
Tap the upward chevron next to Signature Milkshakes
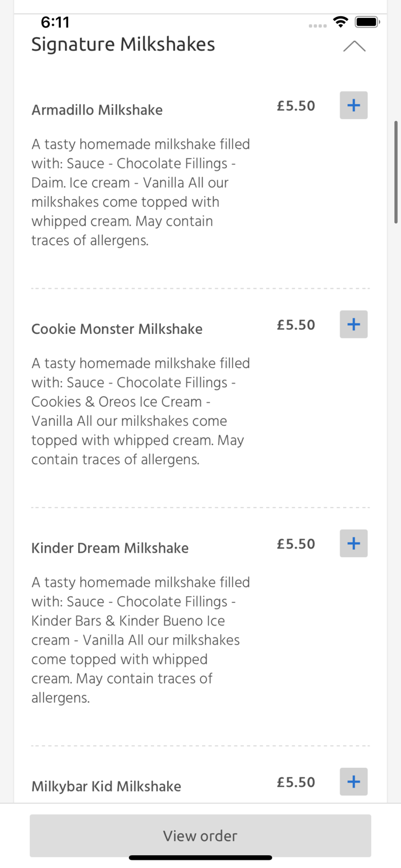(x=355, y=46)
